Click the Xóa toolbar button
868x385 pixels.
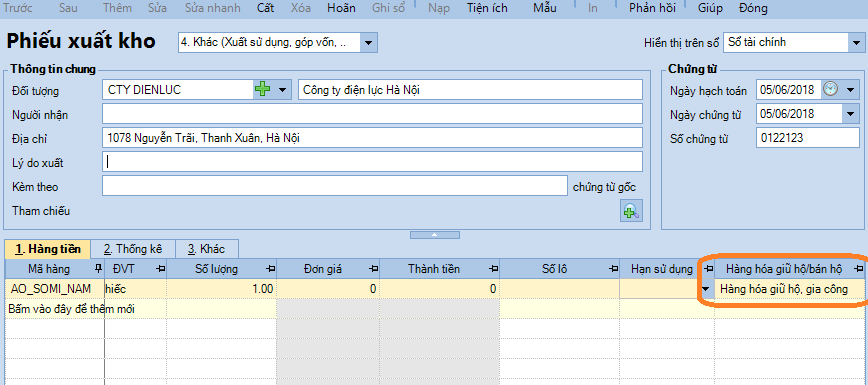[x=301, y=8]
